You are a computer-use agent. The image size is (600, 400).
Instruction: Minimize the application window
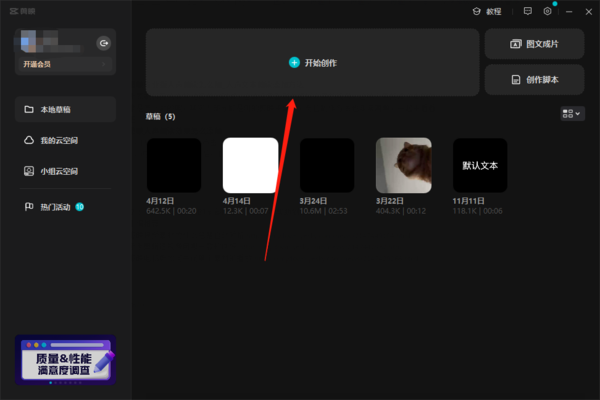pos(569,12)
